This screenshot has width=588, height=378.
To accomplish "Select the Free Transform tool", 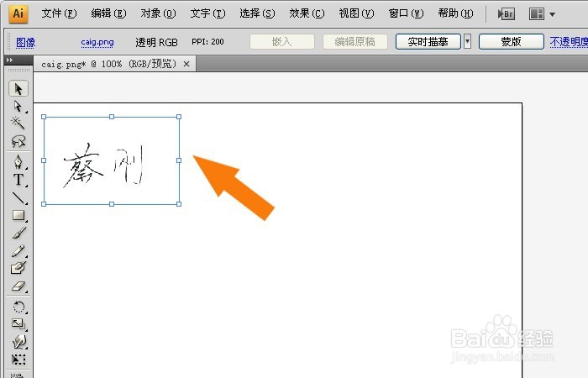I will coord(18,360).
